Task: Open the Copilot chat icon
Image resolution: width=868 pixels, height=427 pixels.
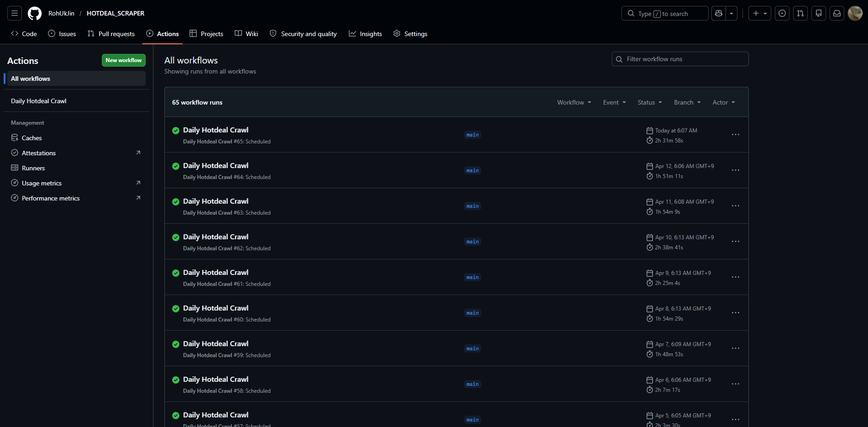Action: click(x=719, y=13)
